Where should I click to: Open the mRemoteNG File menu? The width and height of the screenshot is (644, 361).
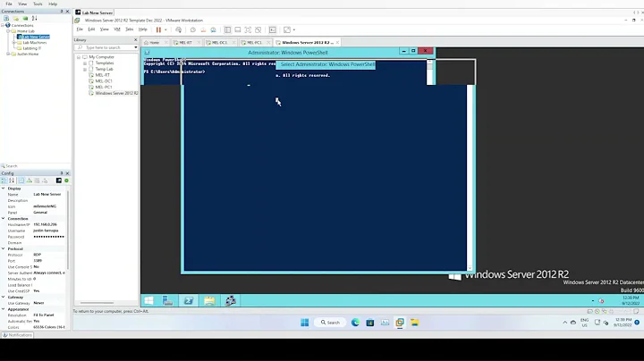(x=9, y=4)
